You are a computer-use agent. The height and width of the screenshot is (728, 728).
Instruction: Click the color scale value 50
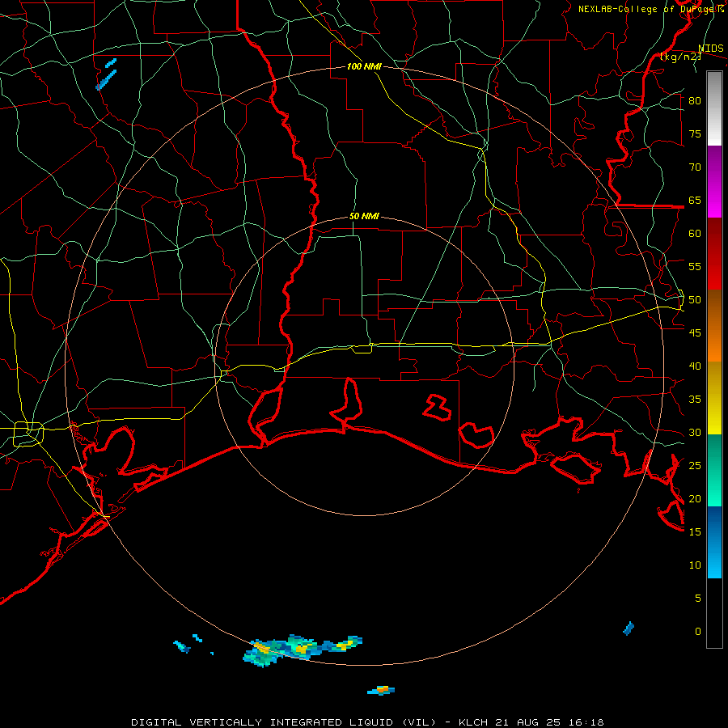tap(695, 300)
